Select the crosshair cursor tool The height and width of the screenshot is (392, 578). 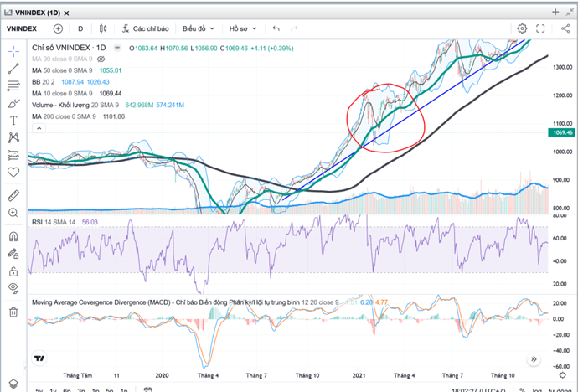[13, 51]
